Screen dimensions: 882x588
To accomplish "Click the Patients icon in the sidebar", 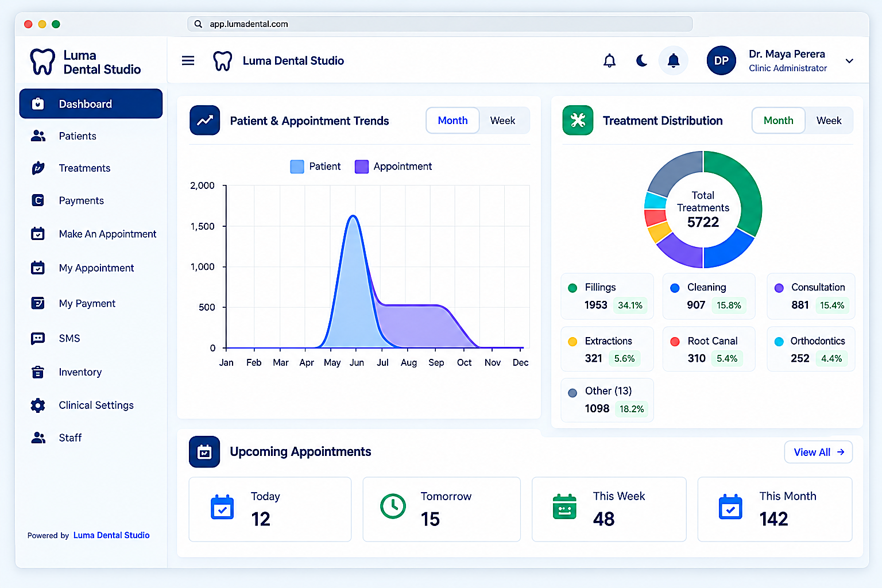I will (x=38, y=136).
